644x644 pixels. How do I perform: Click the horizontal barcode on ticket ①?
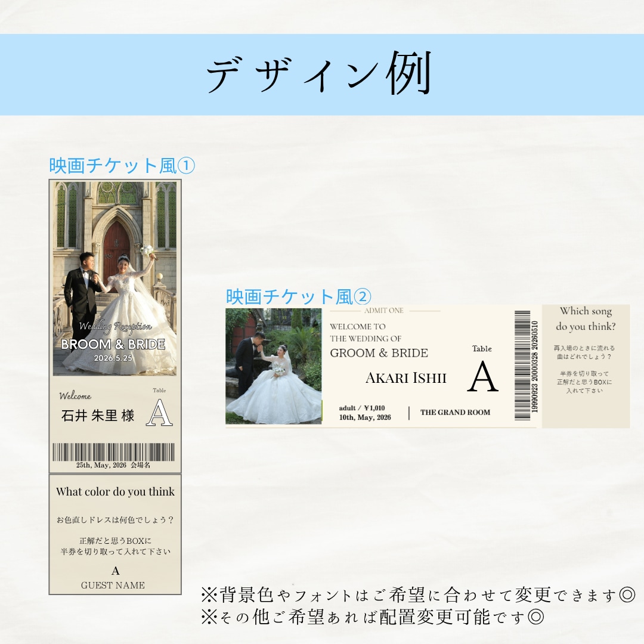pos(113,452)
